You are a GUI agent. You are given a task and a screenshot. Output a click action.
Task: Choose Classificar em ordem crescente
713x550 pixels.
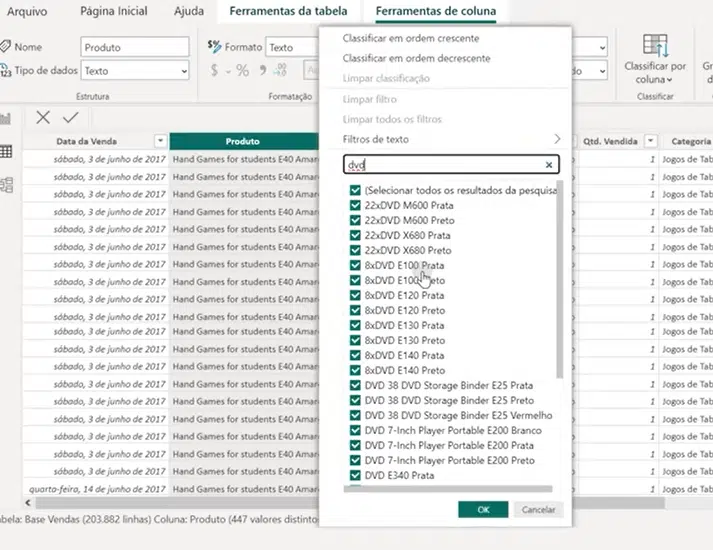(411, 38)
